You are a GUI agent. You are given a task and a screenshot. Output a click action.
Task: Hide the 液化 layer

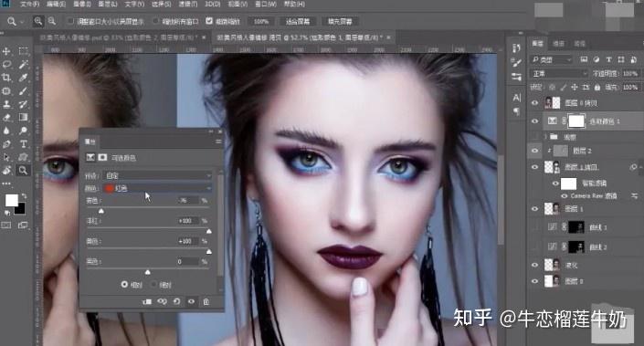pos(534,265)
